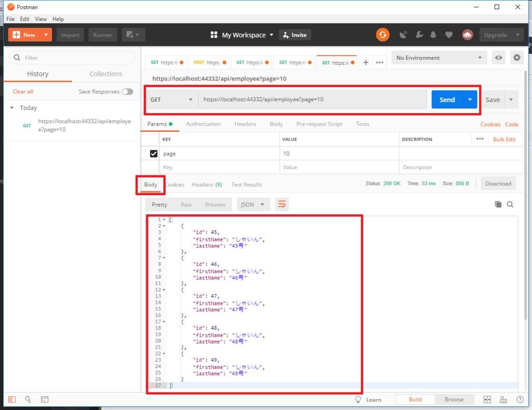Uncheck the page parameter checkbox

pos(154,154)
